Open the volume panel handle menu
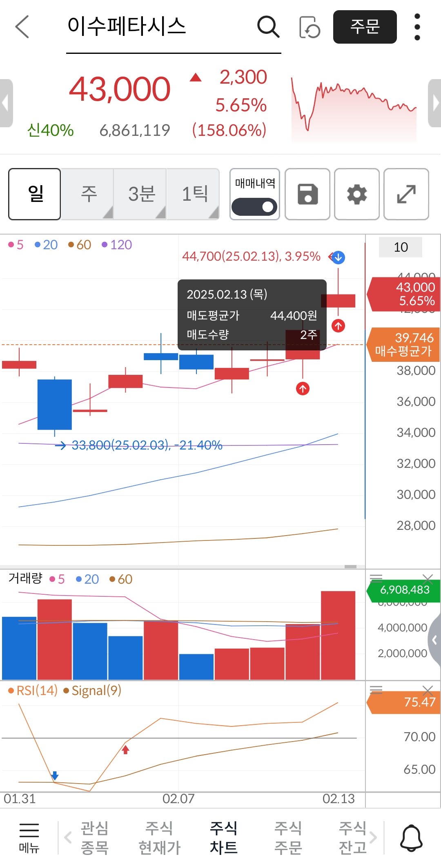 (x=376, y=578)
